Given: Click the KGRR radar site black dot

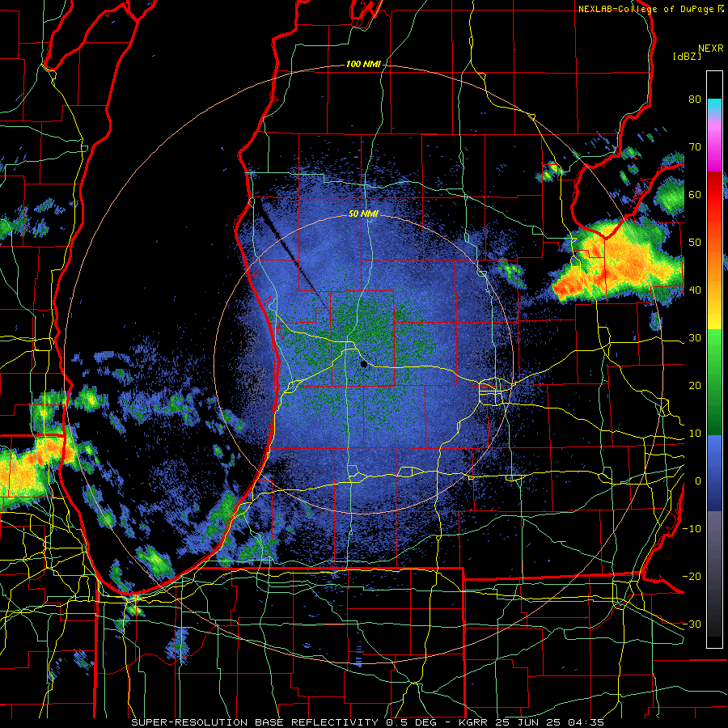Looking at the screenshot, I should tap(364, 365).
